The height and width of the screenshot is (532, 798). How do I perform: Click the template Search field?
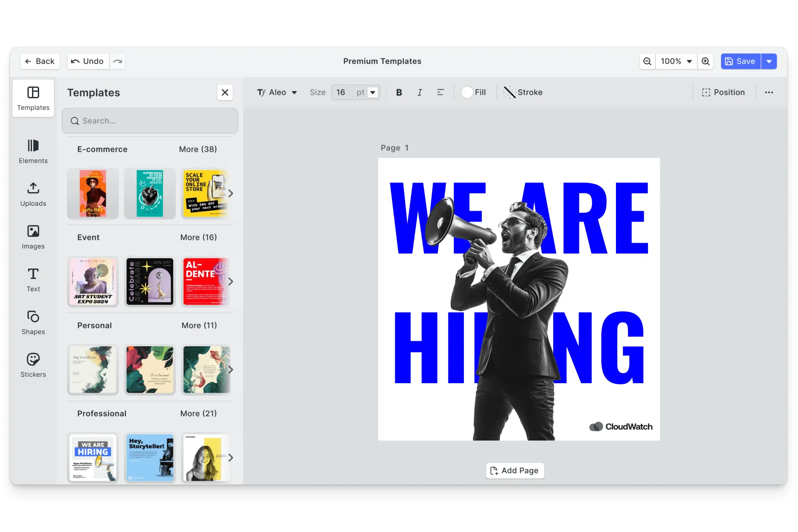point(150,121)
